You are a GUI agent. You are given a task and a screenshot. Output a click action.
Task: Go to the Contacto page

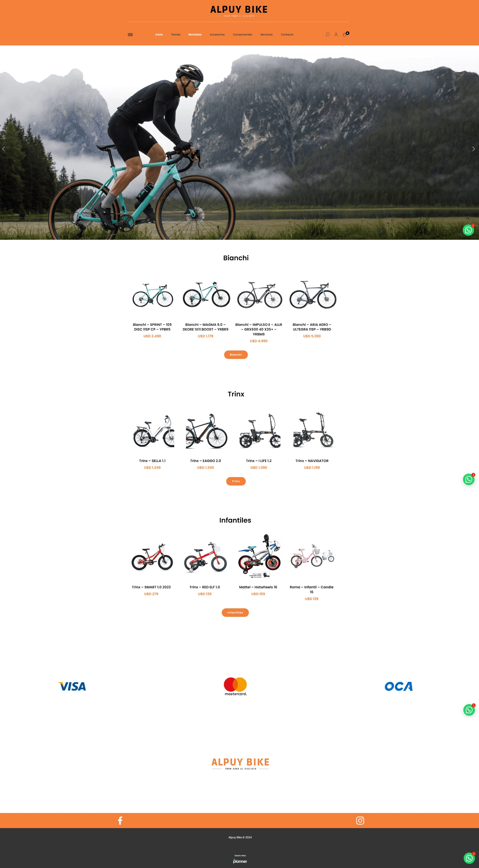click(x=287, y=35)
